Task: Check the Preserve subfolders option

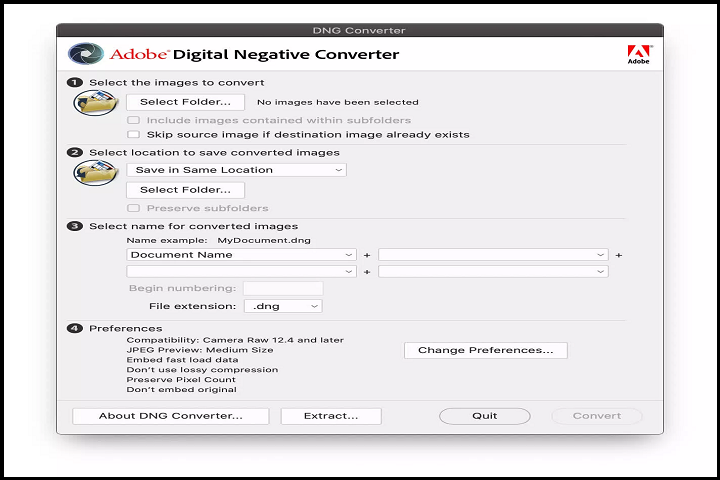Action: pyautogui.click(x=133, y=208)
